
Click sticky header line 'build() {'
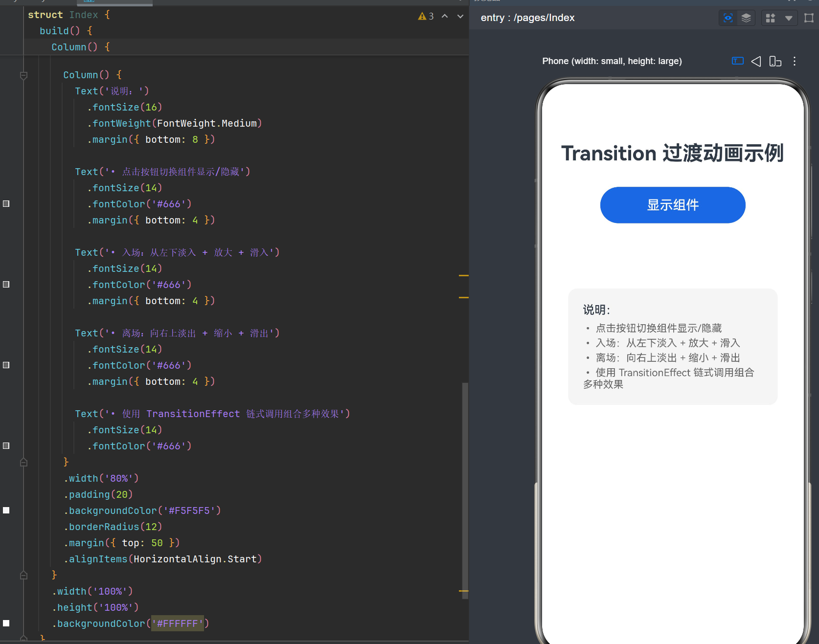tap(66, 31)
